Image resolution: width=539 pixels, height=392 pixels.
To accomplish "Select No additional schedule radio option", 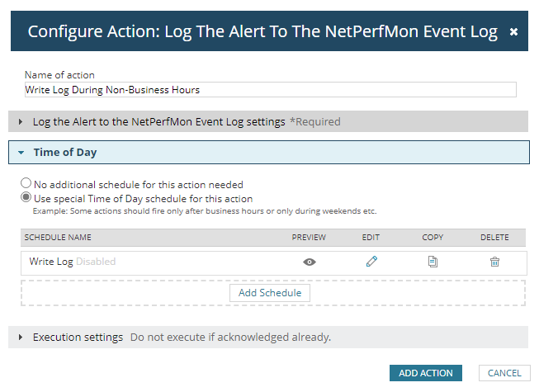I will click(27, 184).
